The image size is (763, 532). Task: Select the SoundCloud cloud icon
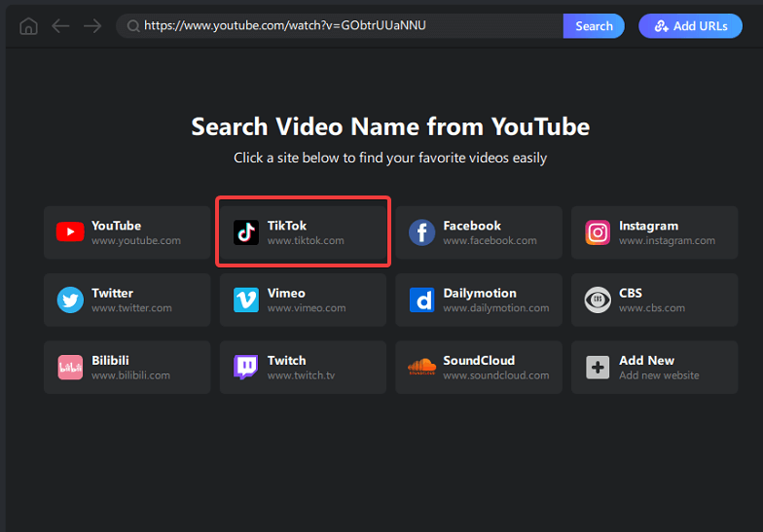point(422,366)
